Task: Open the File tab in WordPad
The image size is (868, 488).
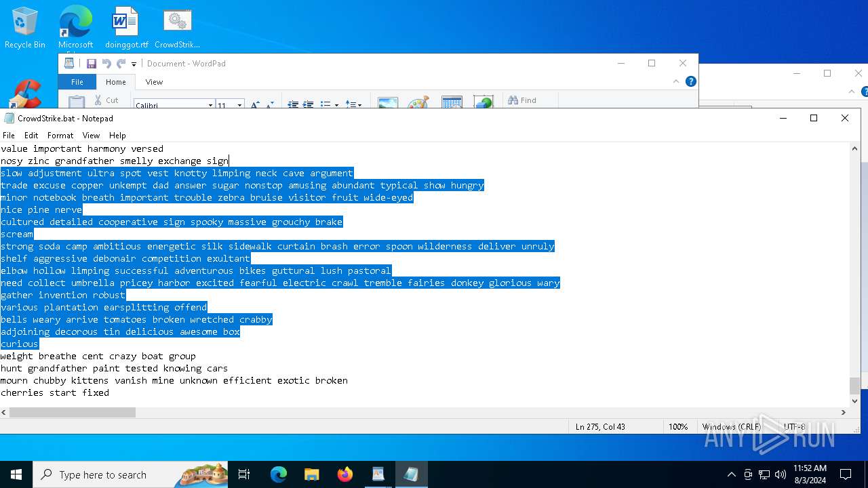Action: tap(77, 82)
